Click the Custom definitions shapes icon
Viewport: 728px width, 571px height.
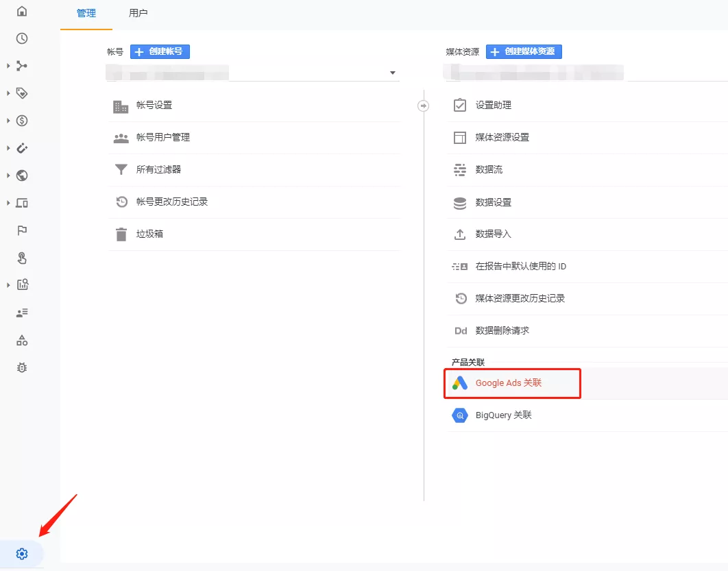(x=22, y=340)
